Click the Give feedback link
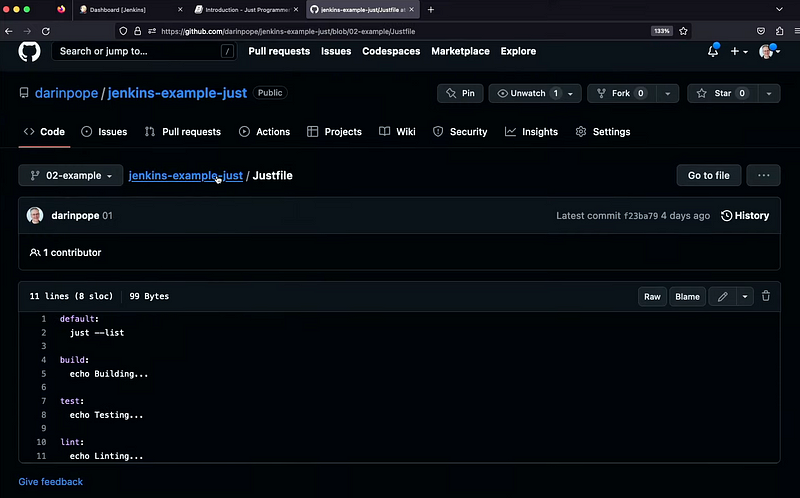This screenshot has width=800, height=498. [x=51, y=482]
